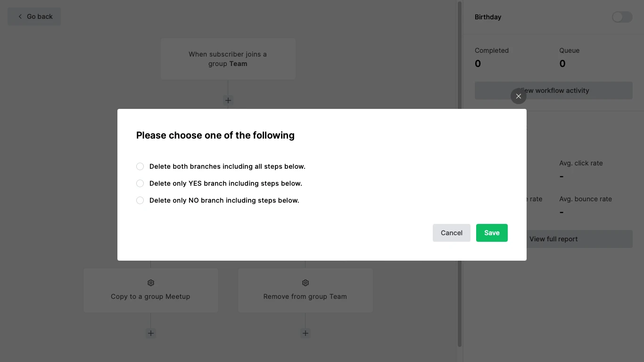Toggle the Birthday workflow switch
644x362 pixels.
[x=622, y=17]
